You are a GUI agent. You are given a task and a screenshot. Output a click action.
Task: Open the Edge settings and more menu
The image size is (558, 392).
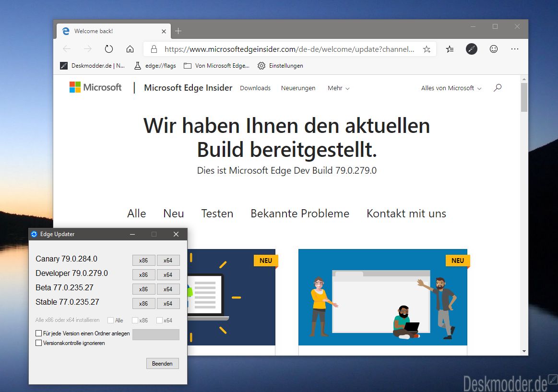click(515, 49)
